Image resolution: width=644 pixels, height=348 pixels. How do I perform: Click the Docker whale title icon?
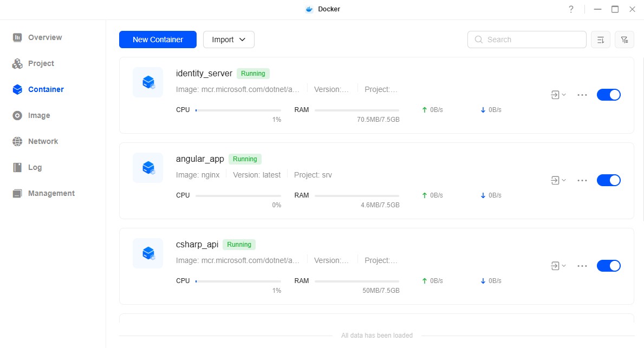[309, 9]
